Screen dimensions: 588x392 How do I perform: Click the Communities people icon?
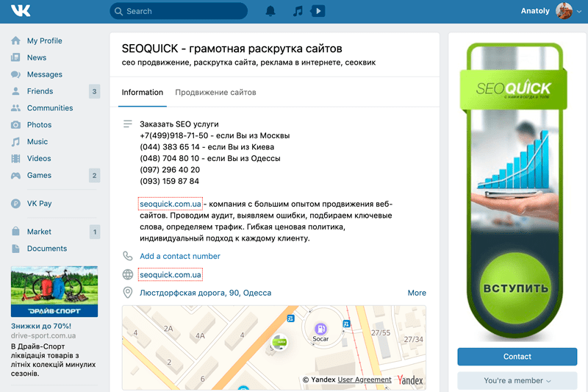pyautogui.click(x=15, y=108)
